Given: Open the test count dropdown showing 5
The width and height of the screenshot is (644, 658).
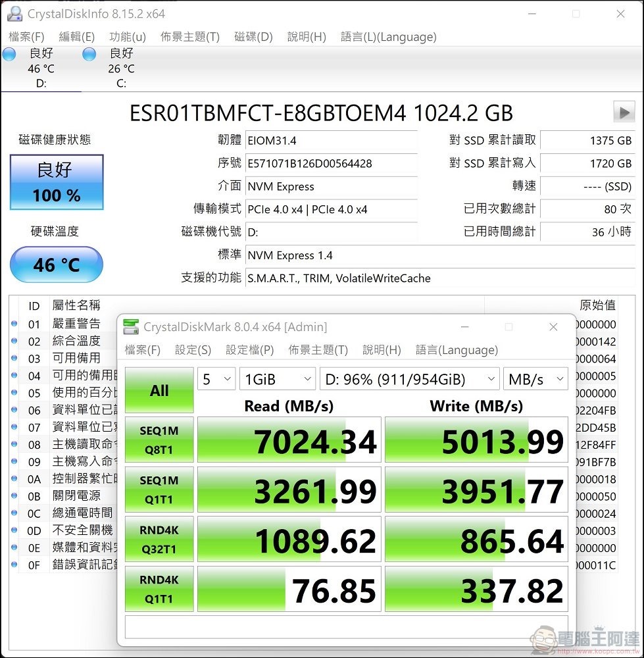Looking at the screenshot, I should [x=216, y=379].
